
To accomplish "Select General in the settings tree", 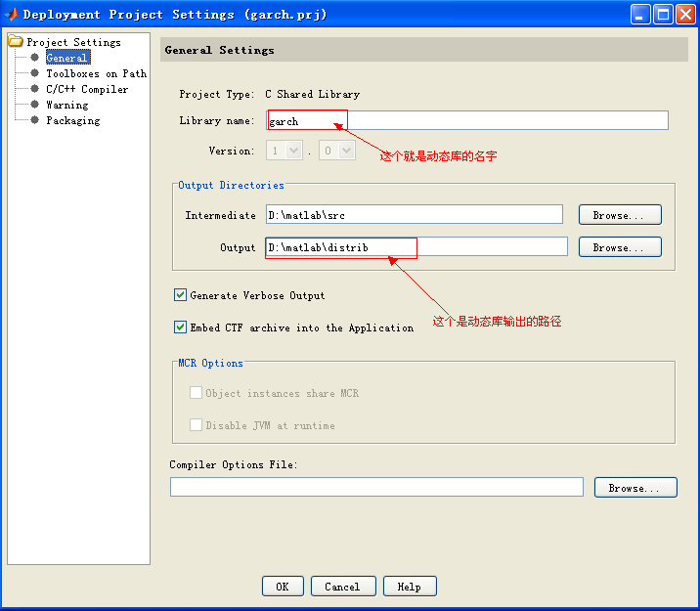I will [x=66, y=58].
